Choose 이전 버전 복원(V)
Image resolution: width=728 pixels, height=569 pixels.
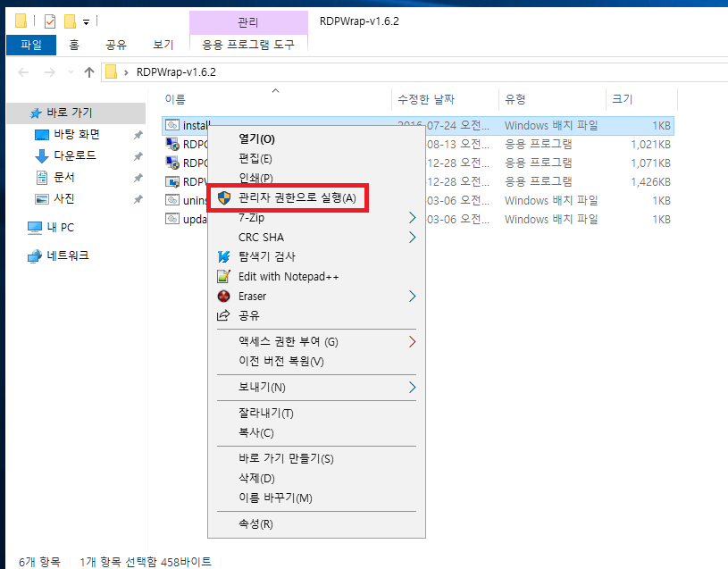coord(280,362)
